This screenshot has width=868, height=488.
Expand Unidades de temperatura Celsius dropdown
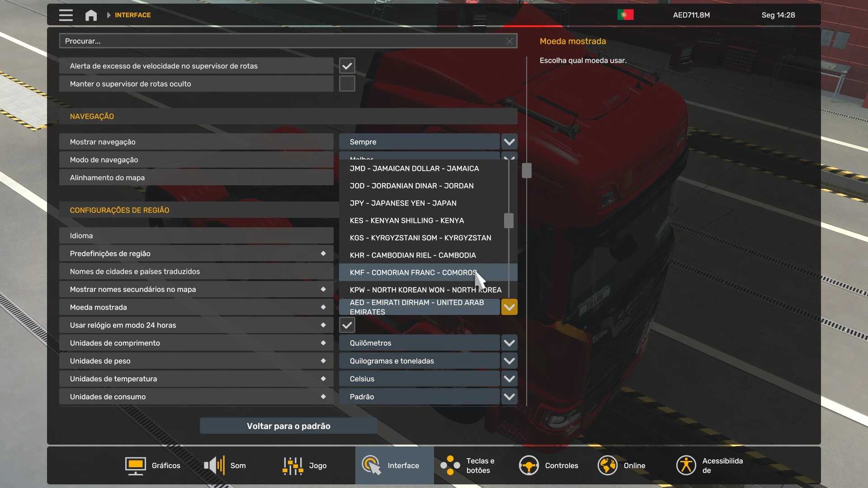click(x=509, y=379)
